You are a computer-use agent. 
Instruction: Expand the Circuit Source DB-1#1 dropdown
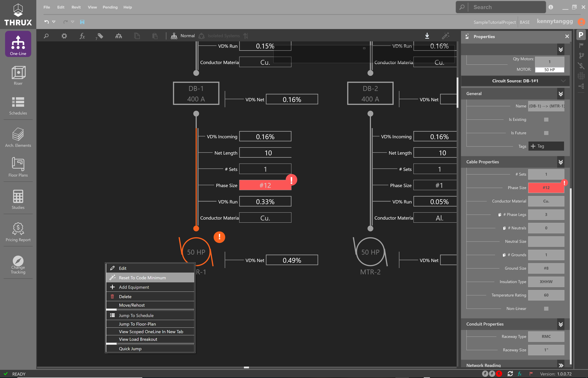[x=563, y=81]
